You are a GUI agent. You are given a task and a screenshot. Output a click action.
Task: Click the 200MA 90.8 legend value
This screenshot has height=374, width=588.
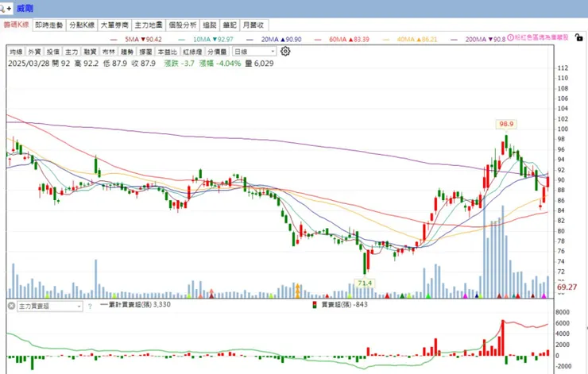(485, 40)
